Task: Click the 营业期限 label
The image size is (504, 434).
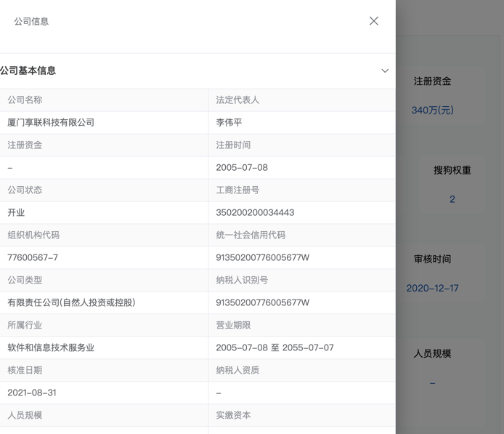Action: pyautogui.click(x=233, y=325)
